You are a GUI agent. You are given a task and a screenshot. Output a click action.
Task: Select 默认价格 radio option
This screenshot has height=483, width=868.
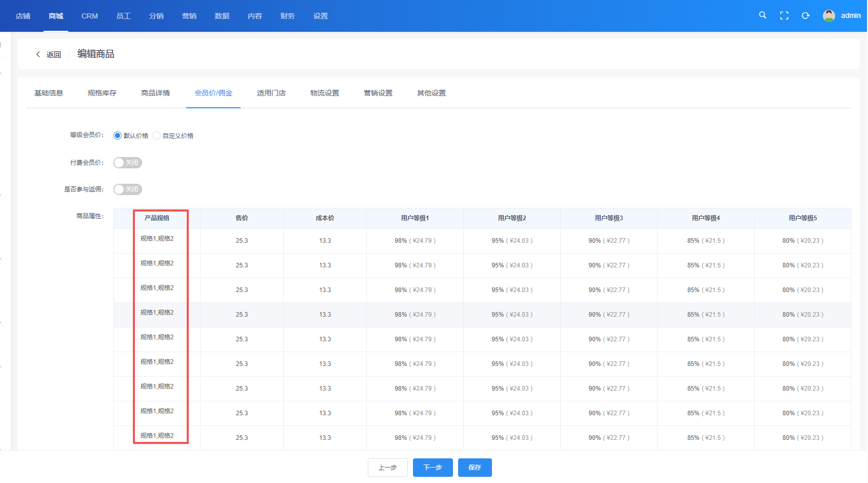click(x=117, y=136)
